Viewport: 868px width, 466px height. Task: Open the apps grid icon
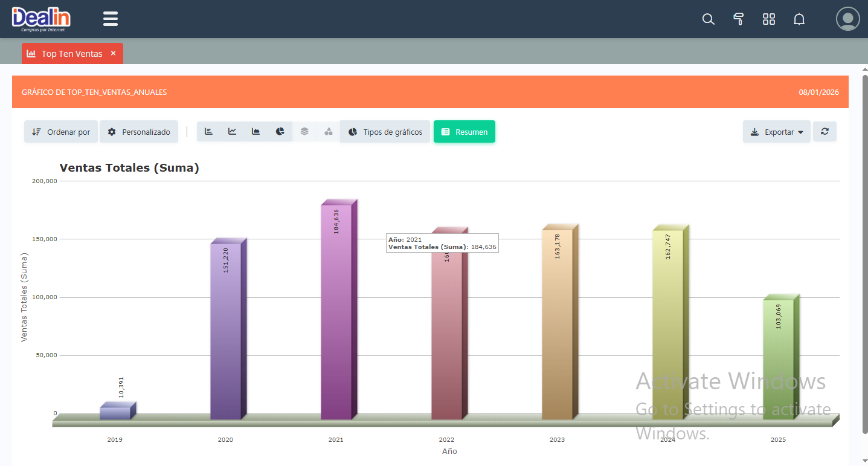point(768,19)
